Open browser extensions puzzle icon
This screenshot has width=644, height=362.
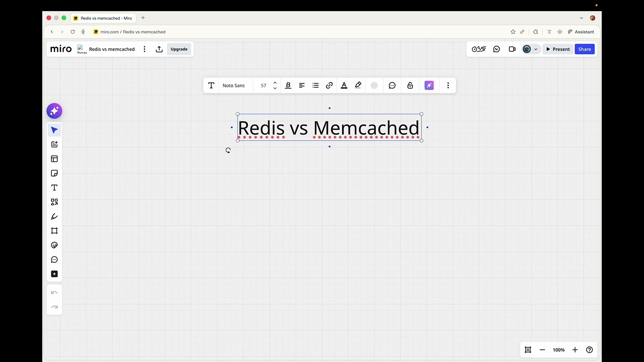click(536, 32)
